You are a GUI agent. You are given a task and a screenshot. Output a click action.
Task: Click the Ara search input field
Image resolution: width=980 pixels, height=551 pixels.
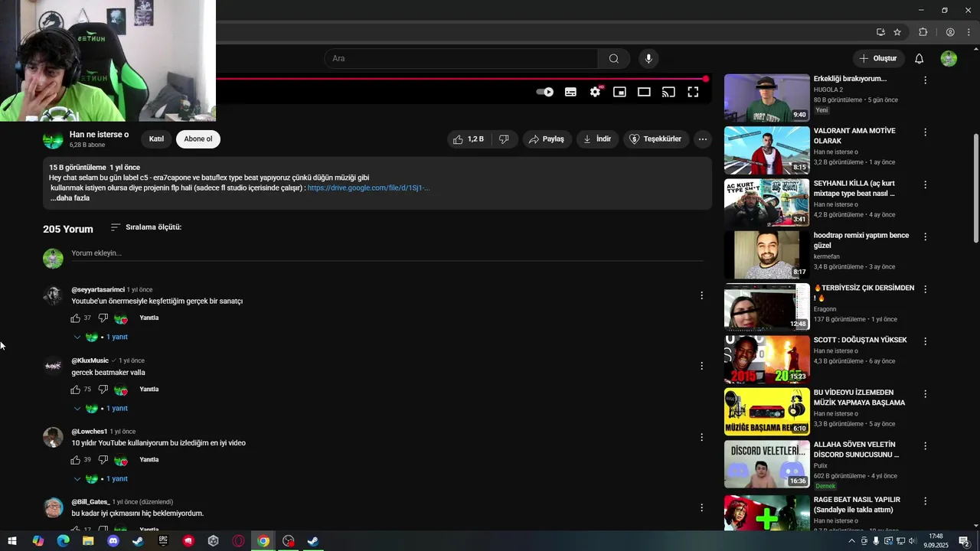coord(461,59)
